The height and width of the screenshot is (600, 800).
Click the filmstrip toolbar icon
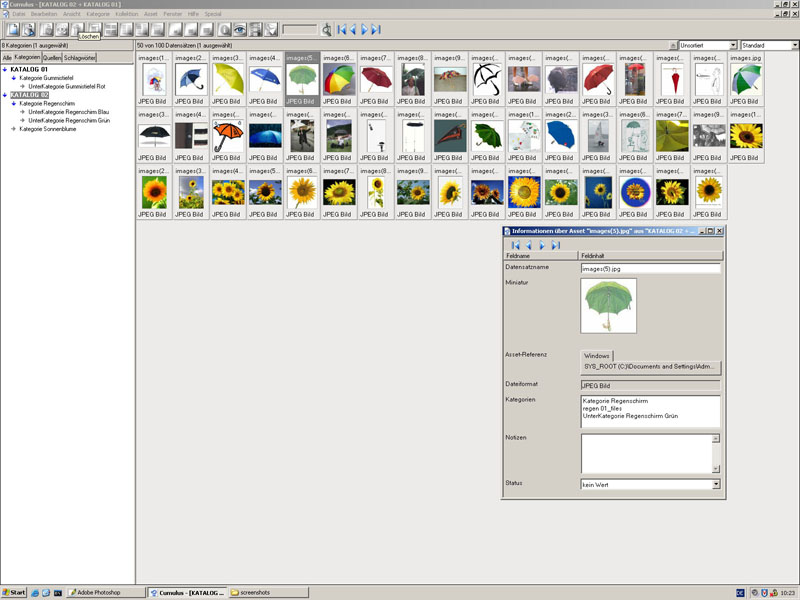[255, 30]
